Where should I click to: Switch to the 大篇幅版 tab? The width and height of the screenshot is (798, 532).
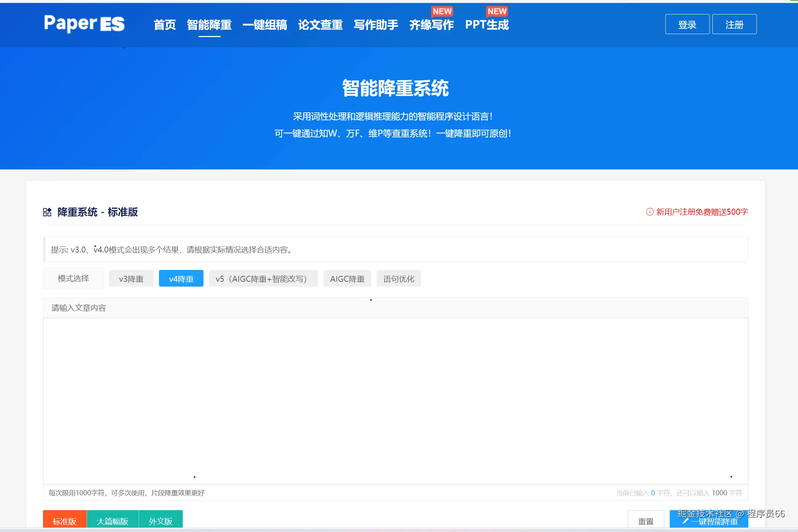[113, 521]
